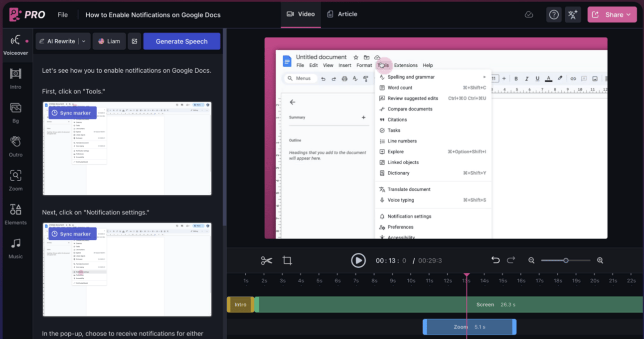Image resolution: width=644 pixels, height=339 pixels.
Task: Select the Intro clip on timeline
Action: (241, 305)
